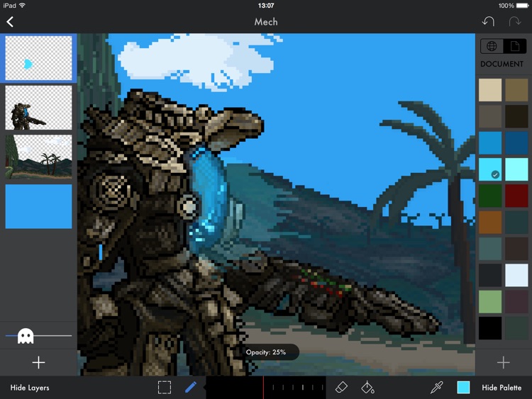This screenshot has height=399, width=532.
Task: Pick the tan brown palette color
Action: pyautogui.click(x=516, y=90)
